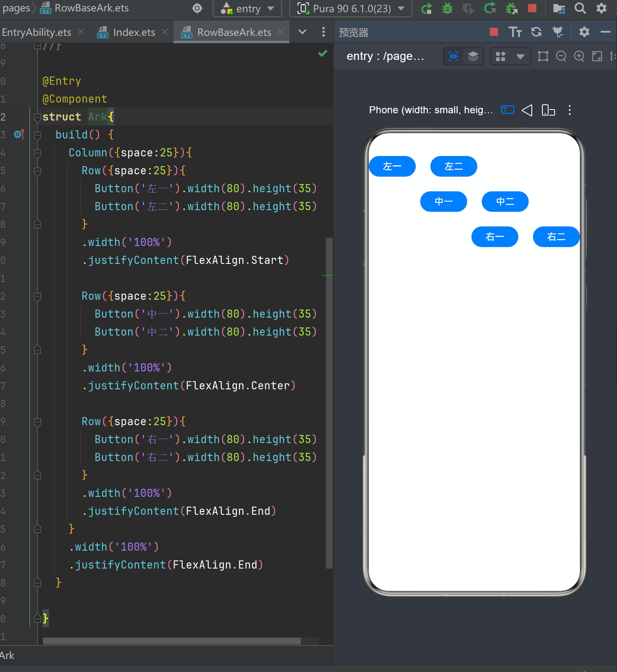
Task: Open the entry run configuration dropdown
Action: pyautogui.click(x=247, y=9)
